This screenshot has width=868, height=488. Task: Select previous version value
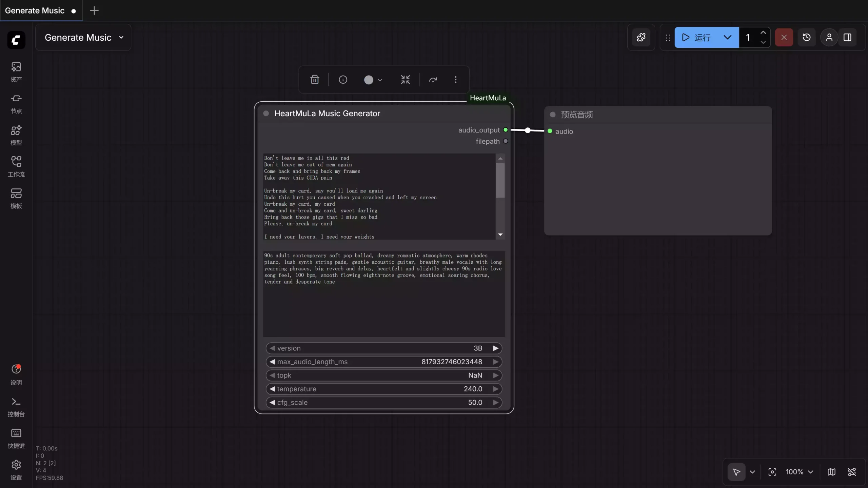pyautogui.click(x=272, y=348)
